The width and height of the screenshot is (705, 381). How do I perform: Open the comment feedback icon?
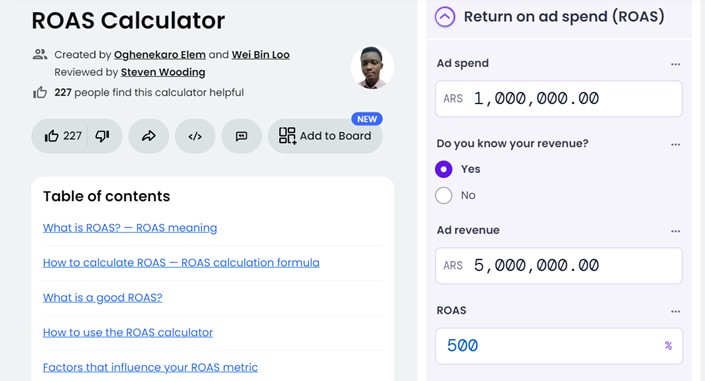tap(241, 136)
